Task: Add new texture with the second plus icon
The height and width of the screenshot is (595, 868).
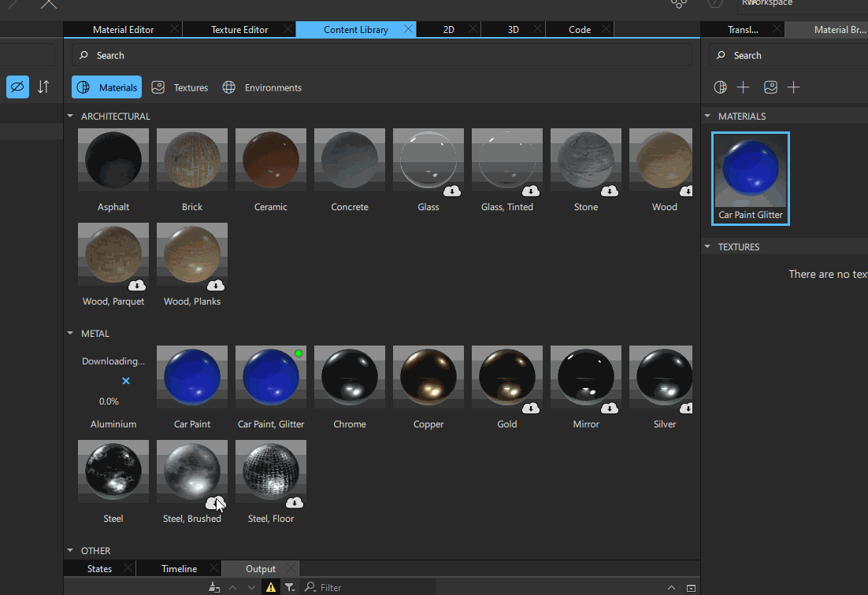Action: (793, 87)
